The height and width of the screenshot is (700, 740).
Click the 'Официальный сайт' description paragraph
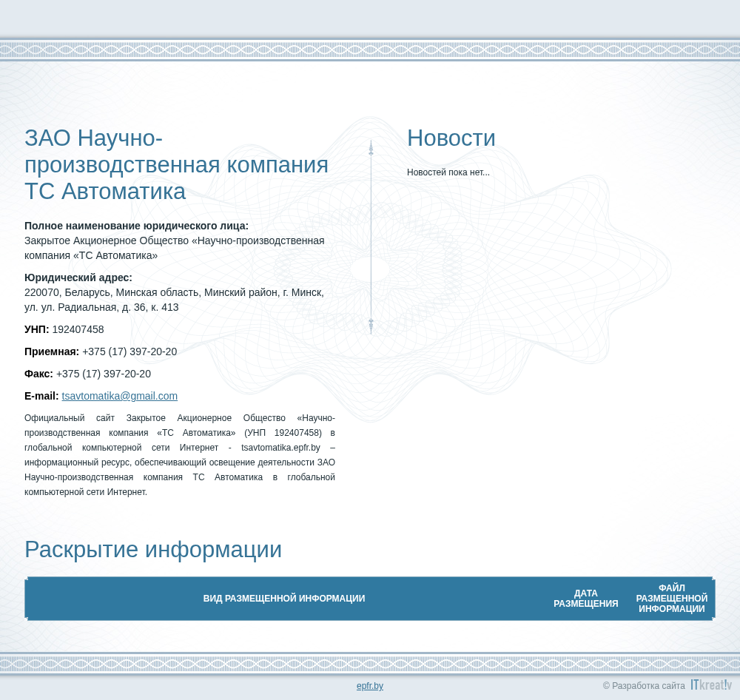[x=180, y=455]
